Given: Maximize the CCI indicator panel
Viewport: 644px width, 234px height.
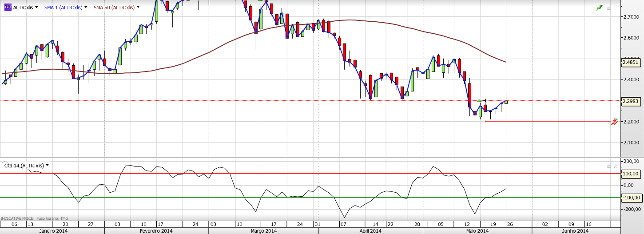Looking at the screenshot, I should [609, 166].
